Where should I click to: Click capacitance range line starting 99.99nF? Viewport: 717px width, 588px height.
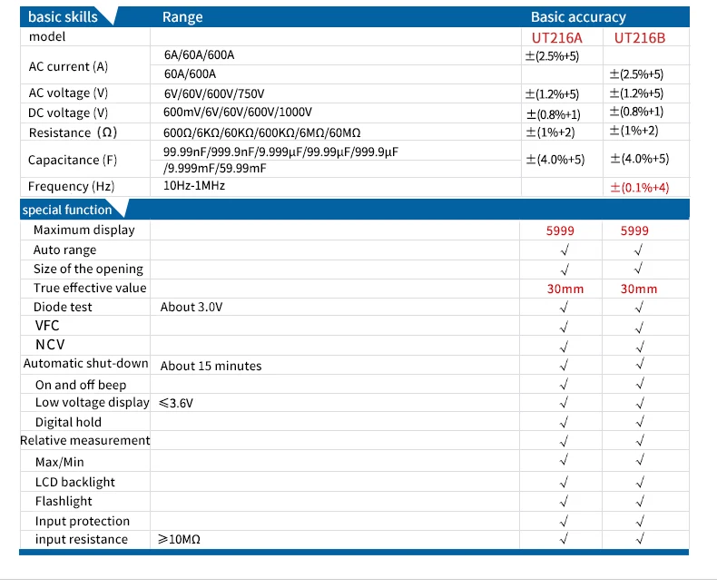tap(280, 152)
